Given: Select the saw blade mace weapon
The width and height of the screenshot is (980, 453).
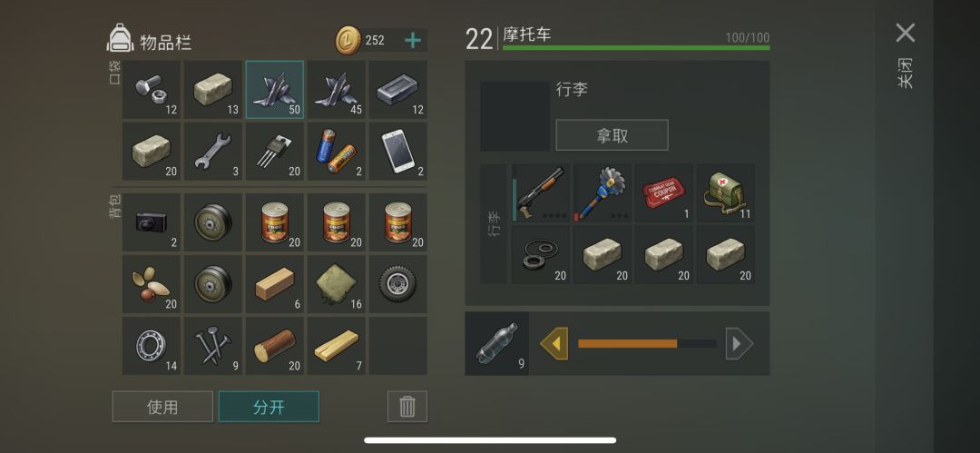Looking at the screenshot, I should 602,192.
